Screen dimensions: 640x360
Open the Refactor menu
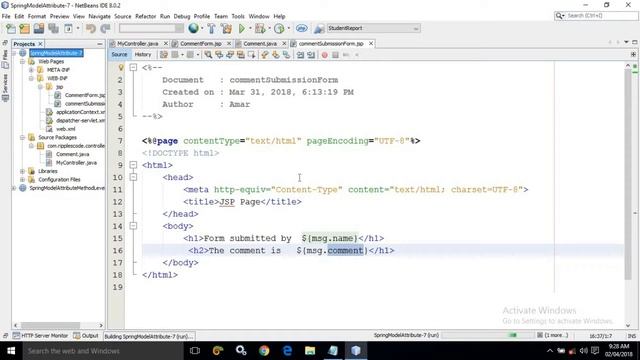tap(146, 16)
